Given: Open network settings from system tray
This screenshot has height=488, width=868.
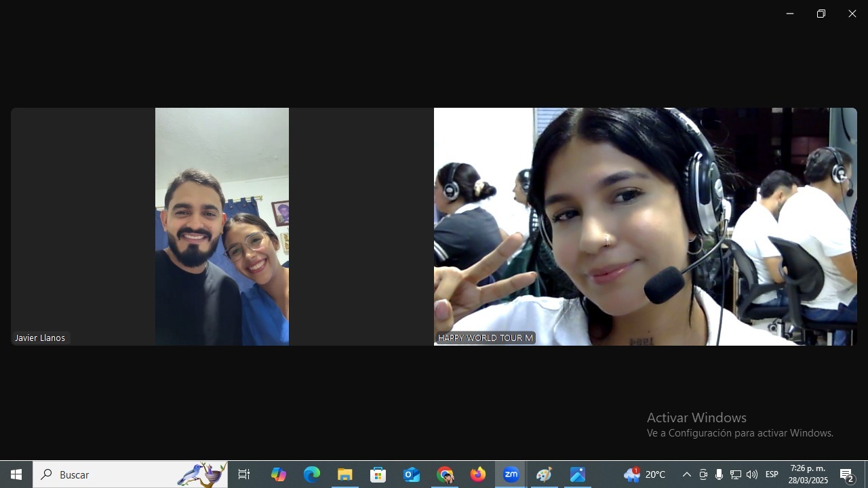Looking at the screenshot, I should coord(735,474).
